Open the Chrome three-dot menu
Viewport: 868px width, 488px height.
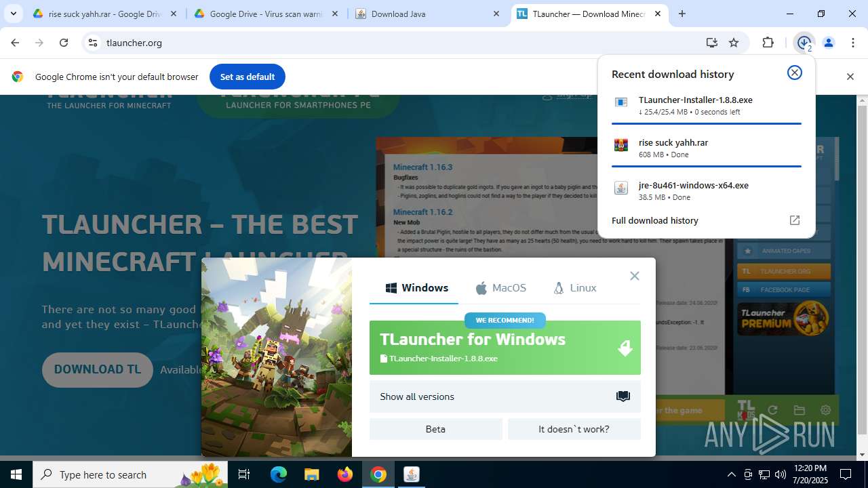tap(853, 43)
